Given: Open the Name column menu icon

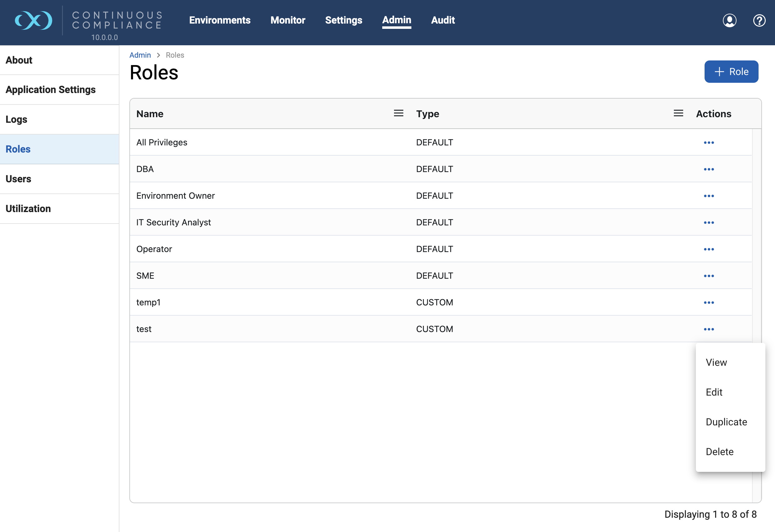Looking at the screenshot, I should click(398, 113).
